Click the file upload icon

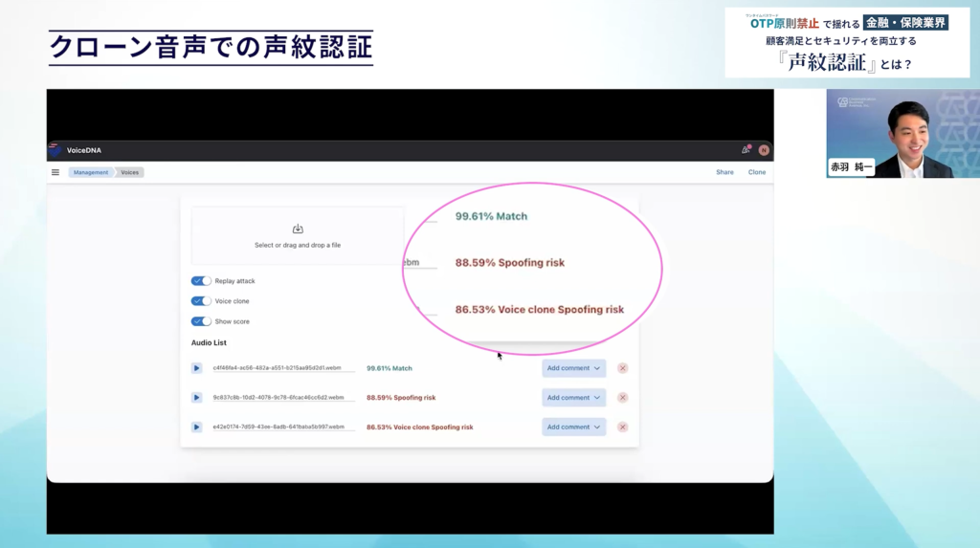[298, 229]
